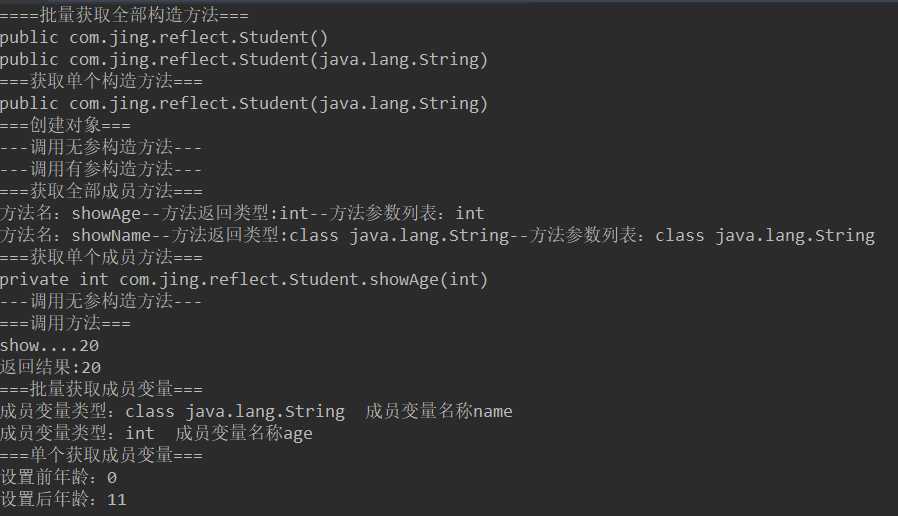Click the '返回结果:20' output line
Viewport: 898px width, 516px height.
[51, 367]
